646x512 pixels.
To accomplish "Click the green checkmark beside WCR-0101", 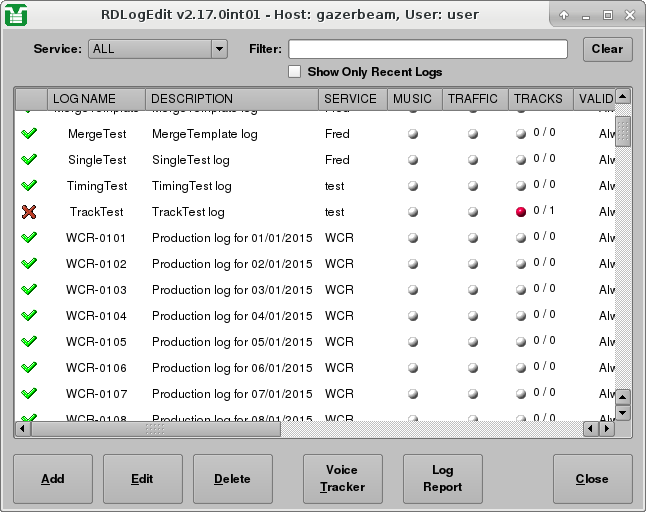I will click(x=29, y=238).
